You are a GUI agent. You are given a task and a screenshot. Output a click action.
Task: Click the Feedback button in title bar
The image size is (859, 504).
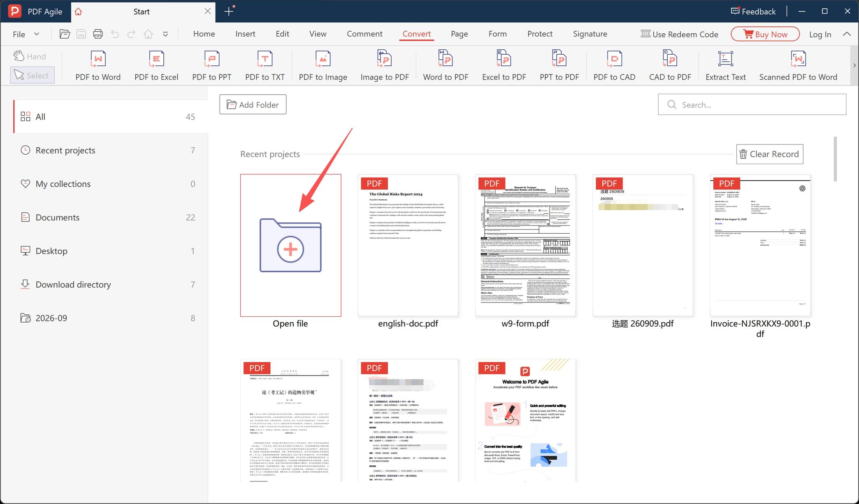(753, 12)
